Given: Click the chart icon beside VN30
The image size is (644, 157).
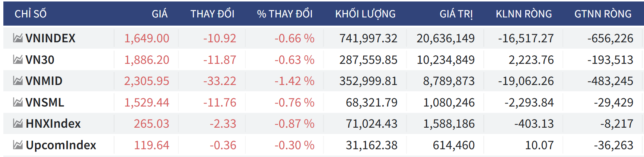Looking at the screenshot, I should tap(18, 59).
